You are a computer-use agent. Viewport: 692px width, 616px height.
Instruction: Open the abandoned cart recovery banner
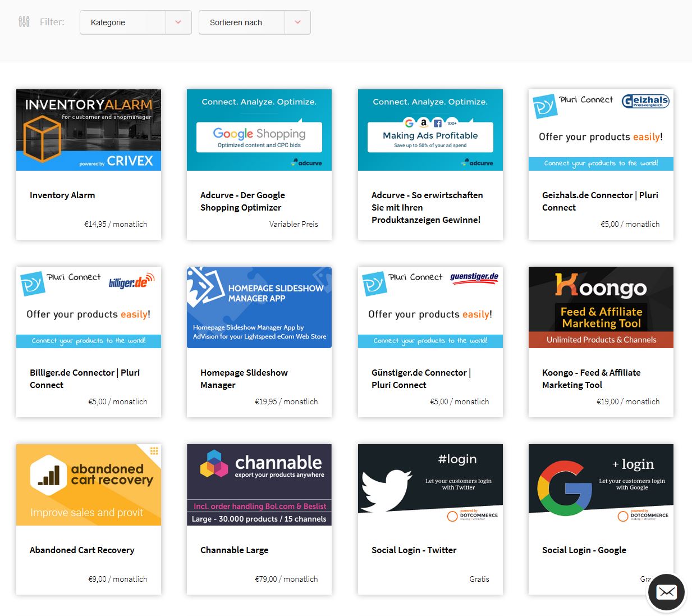[89, 485]
